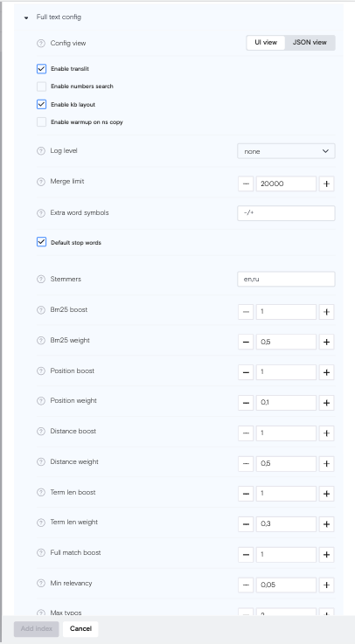Click the Extra word symbols input field
Screen dimensions: 355x644
coord(286,213)
